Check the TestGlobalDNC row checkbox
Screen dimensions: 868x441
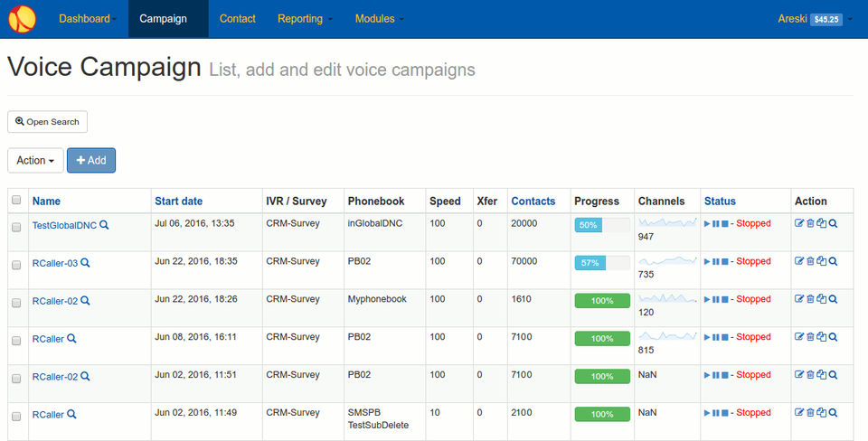click(x=15, y=228)
